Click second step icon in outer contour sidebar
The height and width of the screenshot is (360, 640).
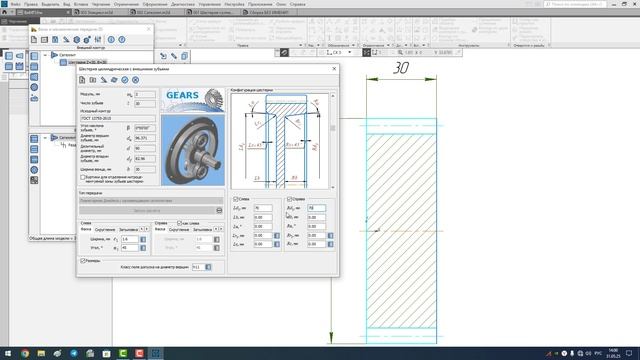tap(34, 67)
